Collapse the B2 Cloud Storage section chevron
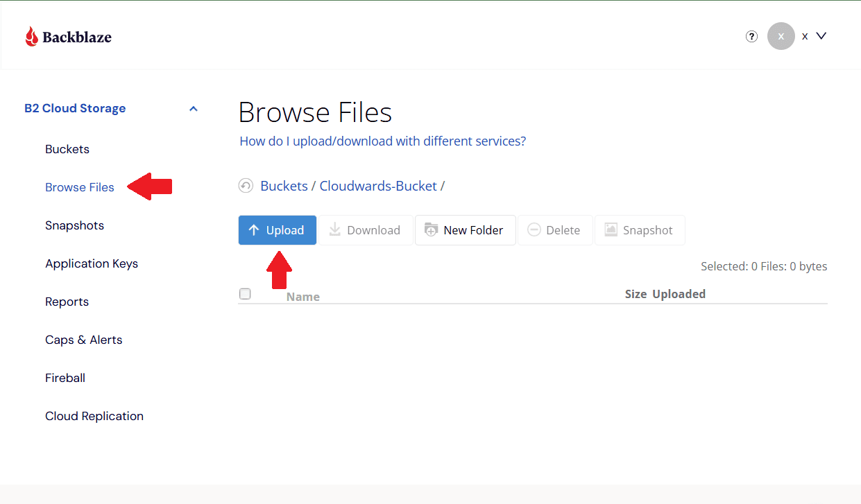This screenshot has height=504, width=861. click(194, 109)
